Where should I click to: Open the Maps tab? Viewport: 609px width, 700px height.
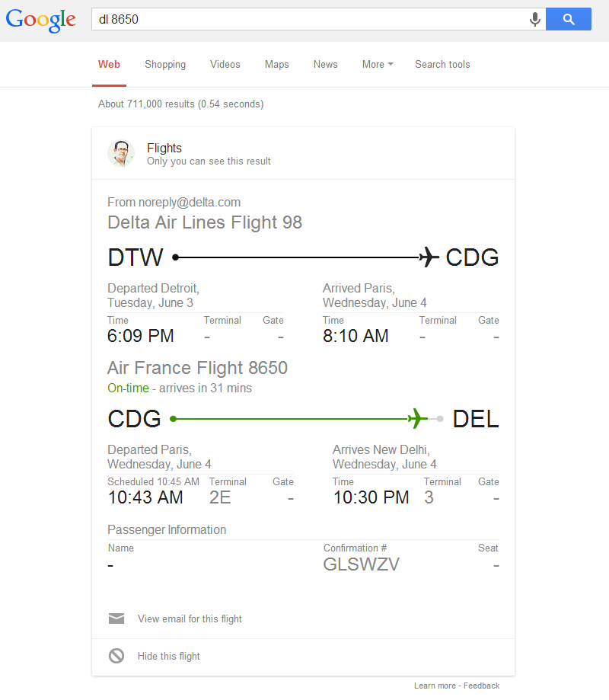[x=276, y=64]
